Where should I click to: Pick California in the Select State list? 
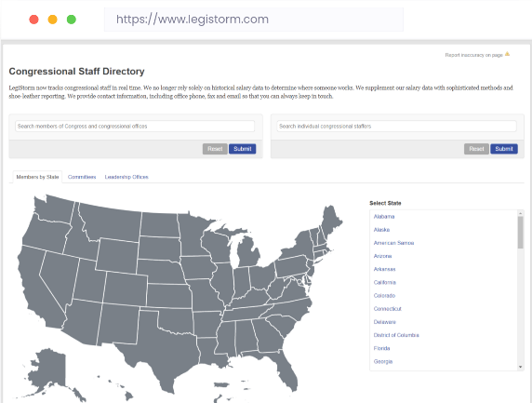385,283
